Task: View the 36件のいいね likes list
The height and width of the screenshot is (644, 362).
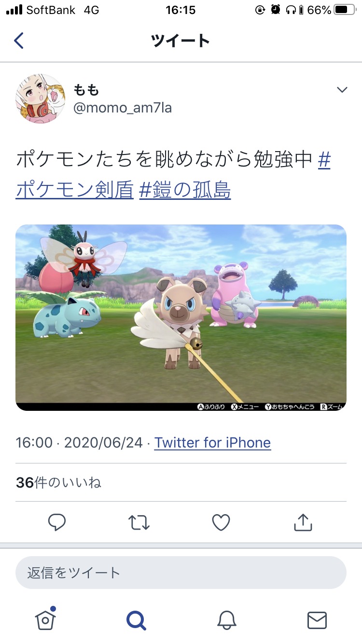Action: (x=58, y=482)
